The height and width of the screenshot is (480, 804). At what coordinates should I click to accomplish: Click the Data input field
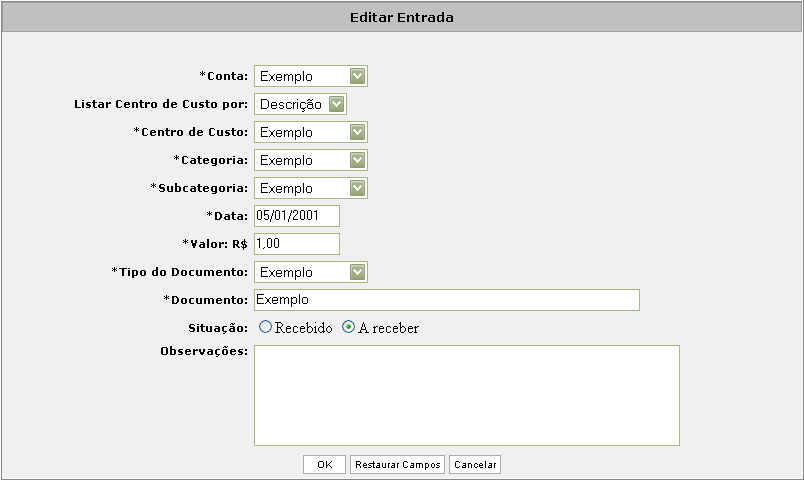(297, 216)
